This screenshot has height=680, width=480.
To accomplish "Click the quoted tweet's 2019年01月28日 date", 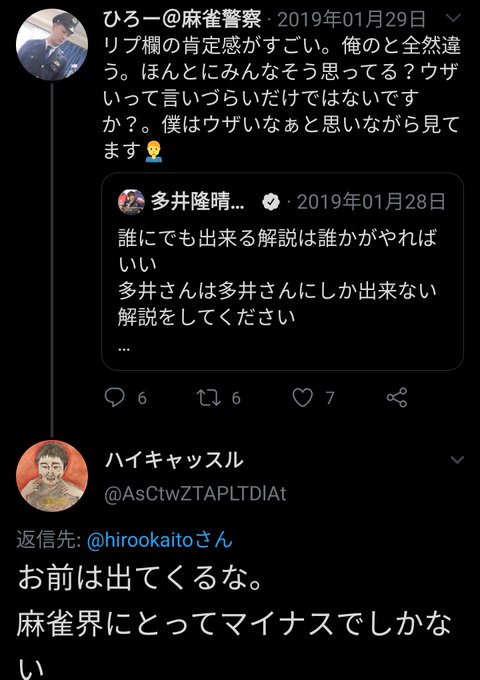I will tap(371, 202).
